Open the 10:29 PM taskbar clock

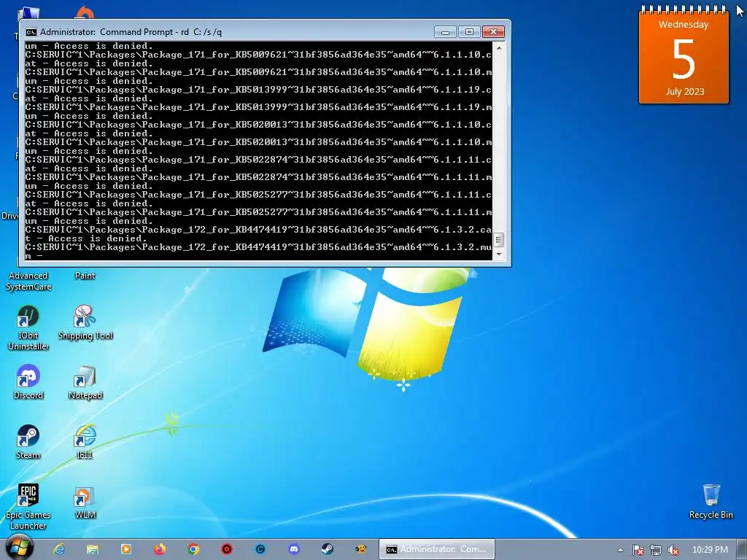[710, 550]
